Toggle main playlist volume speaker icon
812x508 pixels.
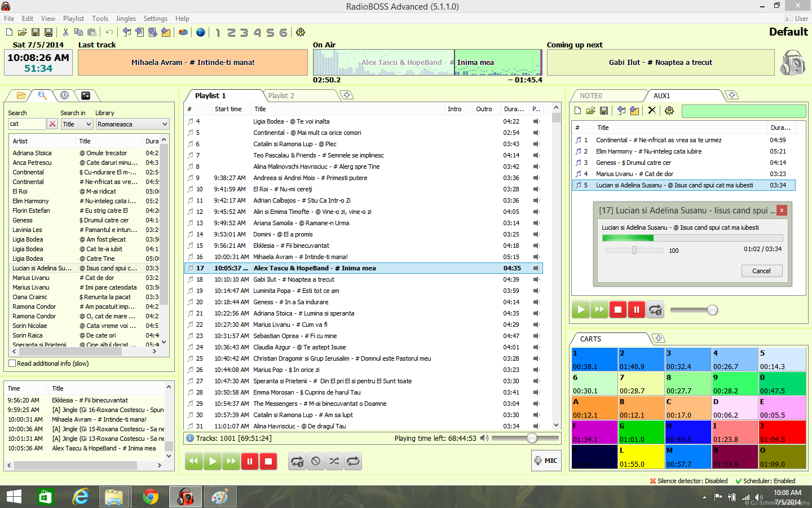point(484,438)
